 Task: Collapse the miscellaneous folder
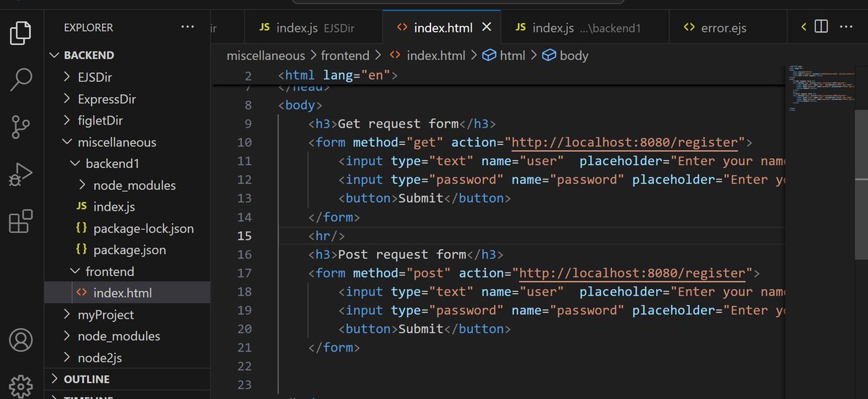click(x=67, y=142)
